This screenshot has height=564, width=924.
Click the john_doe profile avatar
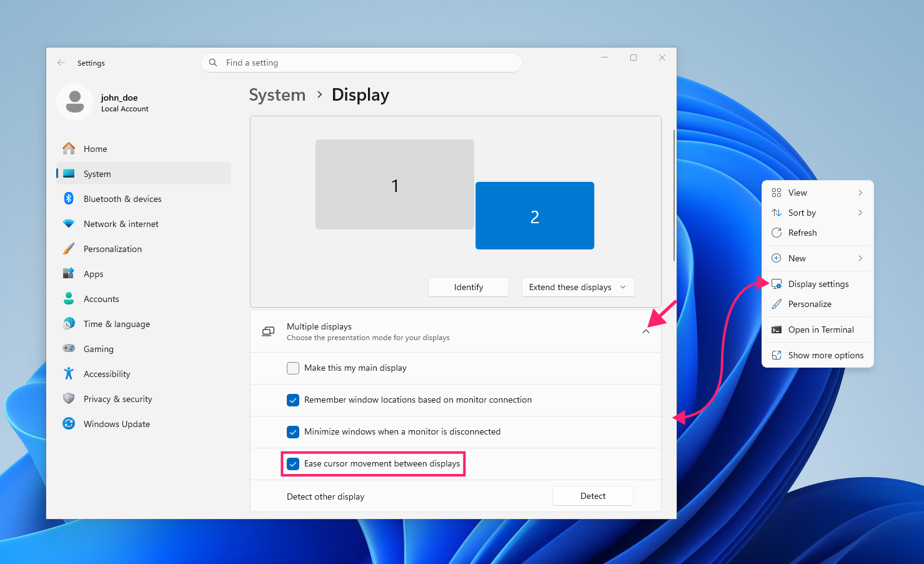pos(75,102)
